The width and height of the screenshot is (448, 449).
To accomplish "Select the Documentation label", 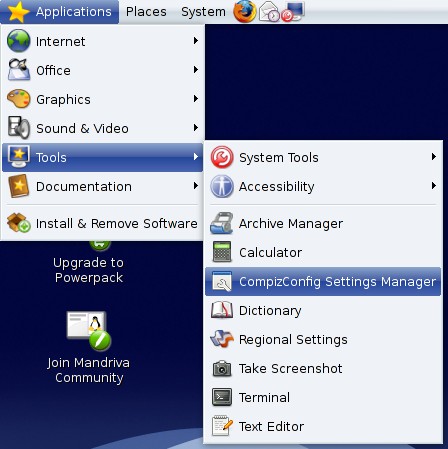I will coord(84,186).
